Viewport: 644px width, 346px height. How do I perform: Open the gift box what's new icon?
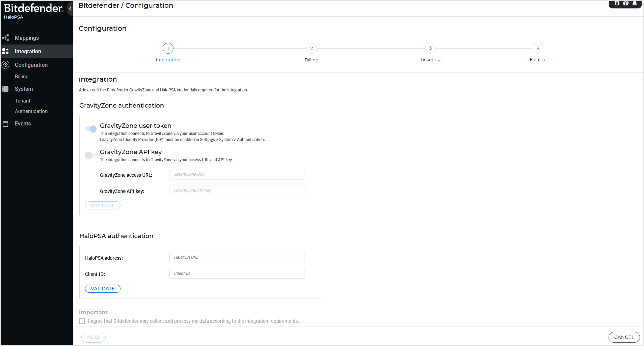[626, 3]
